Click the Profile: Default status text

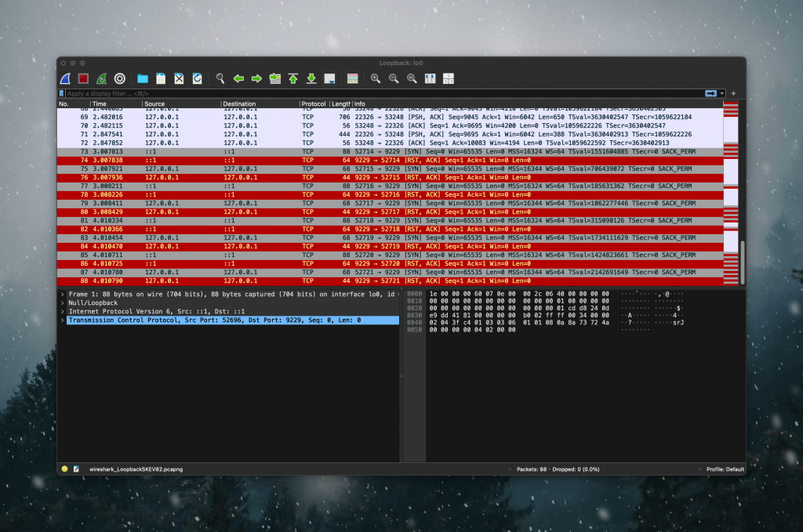pyautogui.click(x=725, y=469)
